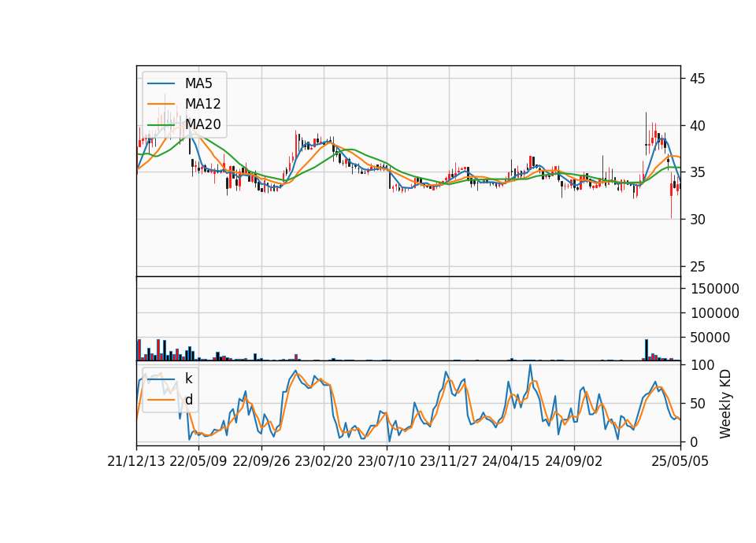Click the volume axis value 100000

pyautogui.click(x=715, y=313)
